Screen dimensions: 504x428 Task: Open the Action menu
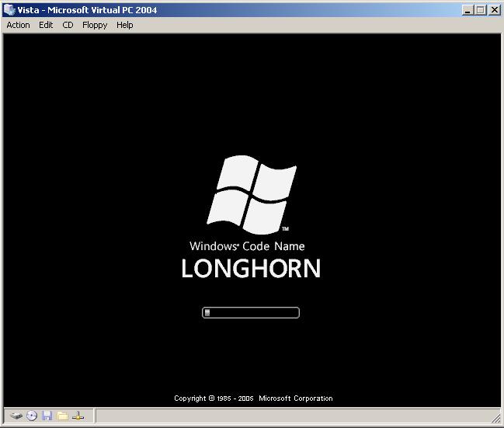(19, 25)
